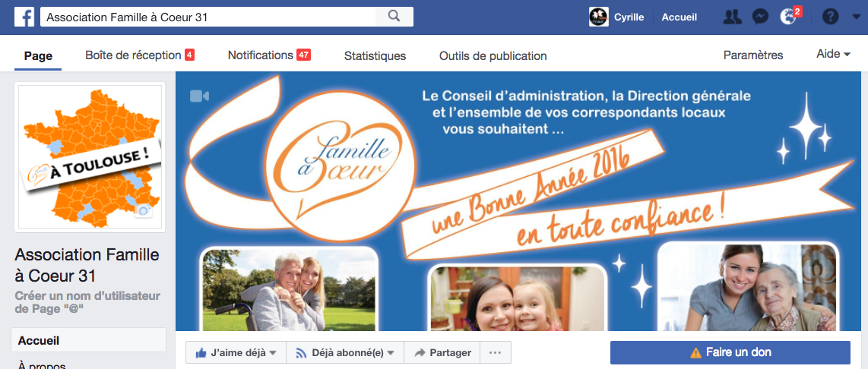The image size is (868, 369).
Task: Click Cyrille's profile avatar
Action: click(598, 17)
